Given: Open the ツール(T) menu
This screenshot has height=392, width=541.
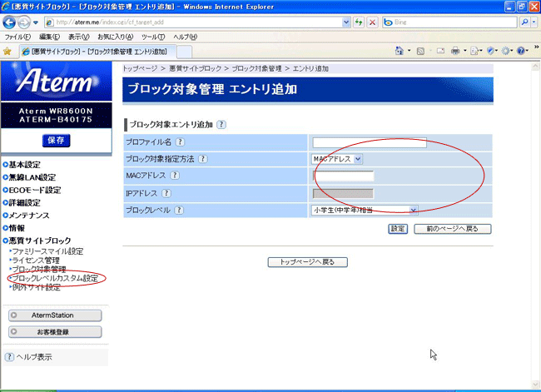Looking at the screenshot, I should (153, 37).
